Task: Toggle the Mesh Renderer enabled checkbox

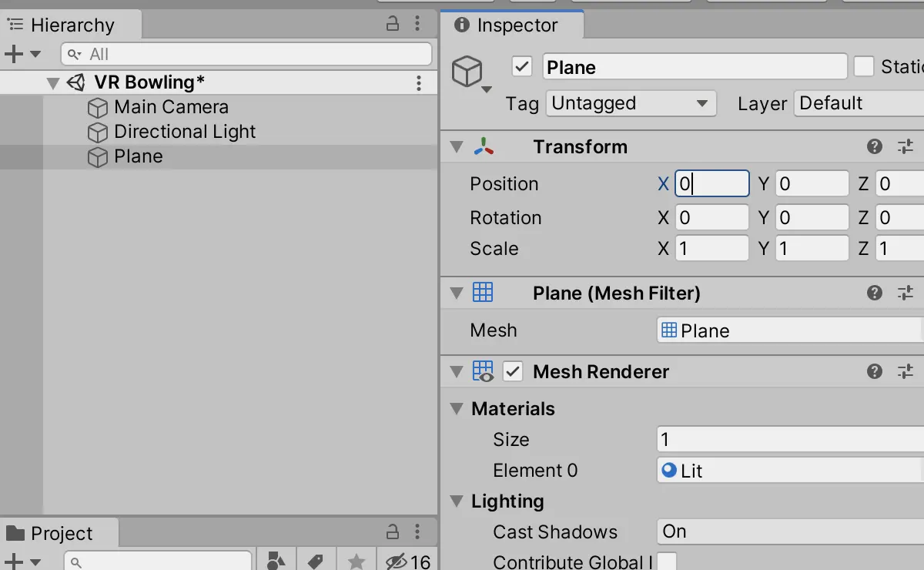Action: [513, 371]
